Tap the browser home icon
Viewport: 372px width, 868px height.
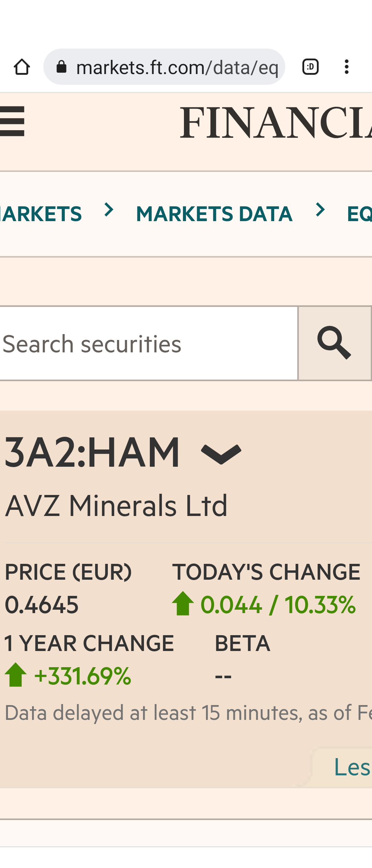[22, 67]
